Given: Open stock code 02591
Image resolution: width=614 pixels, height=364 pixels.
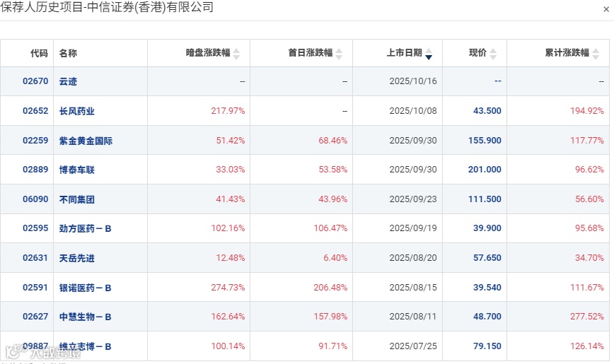Looking at the screenshot, I should (x=35, y=287).
